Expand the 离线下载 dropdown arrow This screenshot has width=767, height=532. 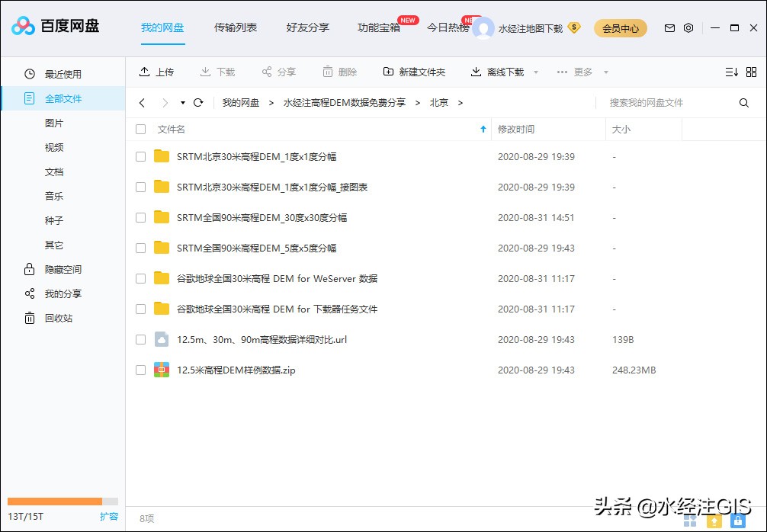coord(536,72)
